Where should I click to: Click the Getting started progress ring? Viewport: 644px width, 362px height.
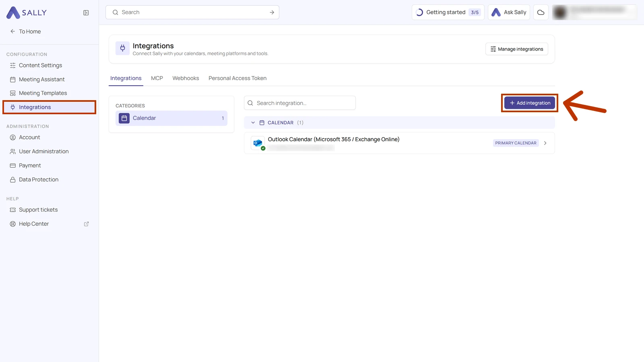(x=419, y=12)
